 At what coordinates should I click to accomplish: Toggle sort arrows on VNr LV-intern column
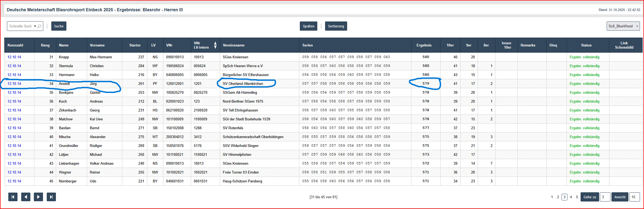click(215, 45)
